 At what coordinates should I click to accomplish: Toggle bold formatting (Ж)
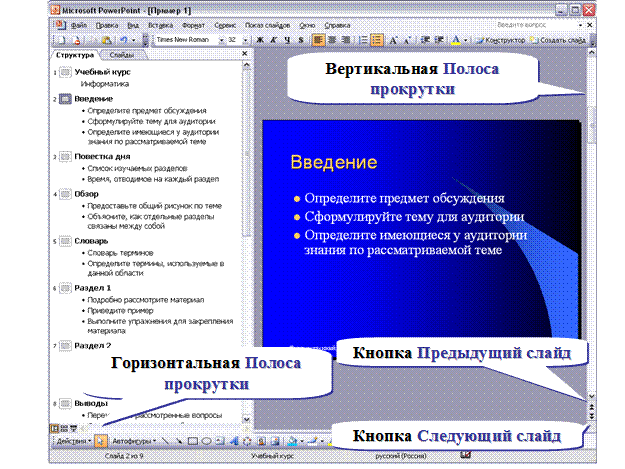pos(260,40)
